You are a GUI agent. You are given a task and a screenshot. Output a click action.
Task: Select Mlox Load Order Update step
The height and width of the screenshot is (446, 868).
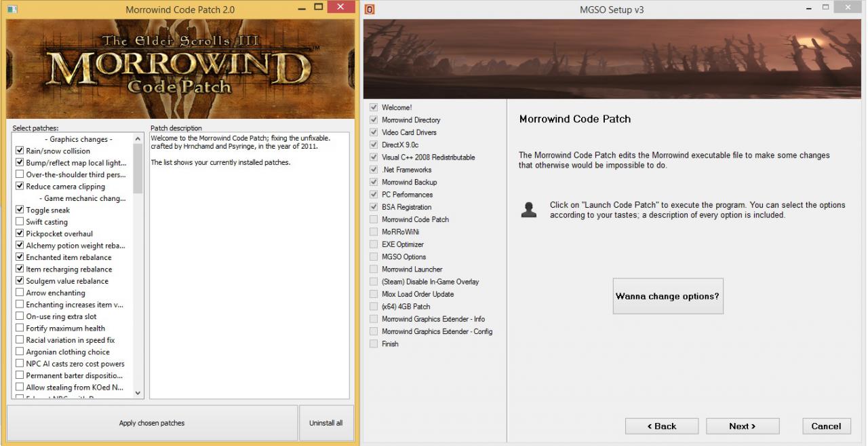[412, 294]
